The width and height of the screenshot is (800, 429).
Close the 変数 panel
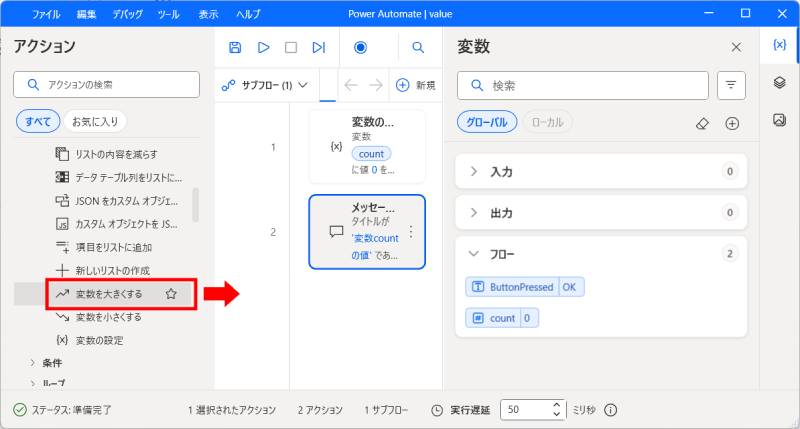736,47
